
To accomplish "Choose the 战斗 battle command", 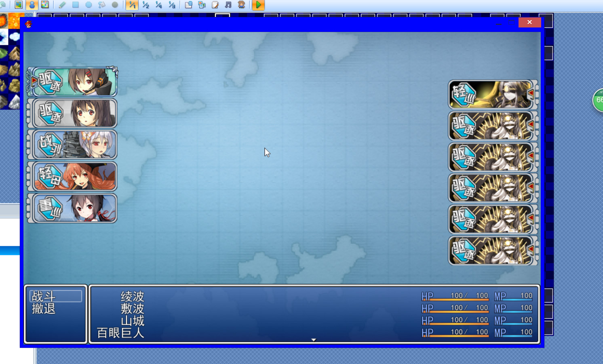I will point(56,296).
